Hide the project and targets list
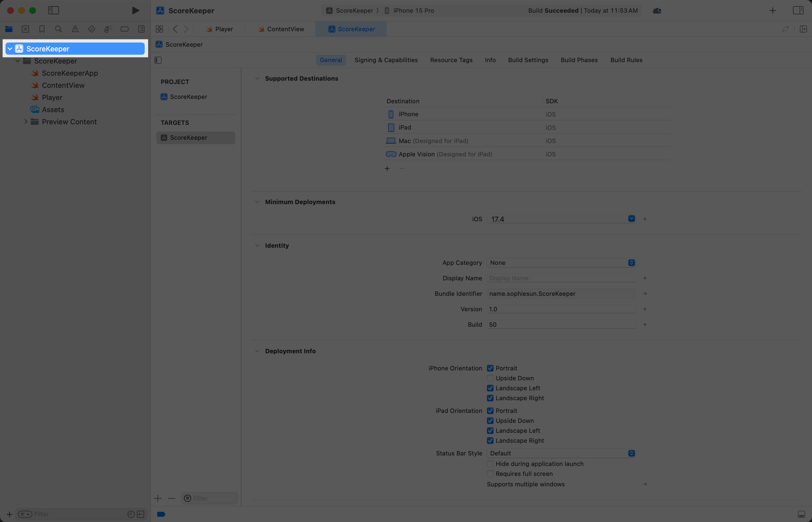812x522 pixels. coord(158,60)
